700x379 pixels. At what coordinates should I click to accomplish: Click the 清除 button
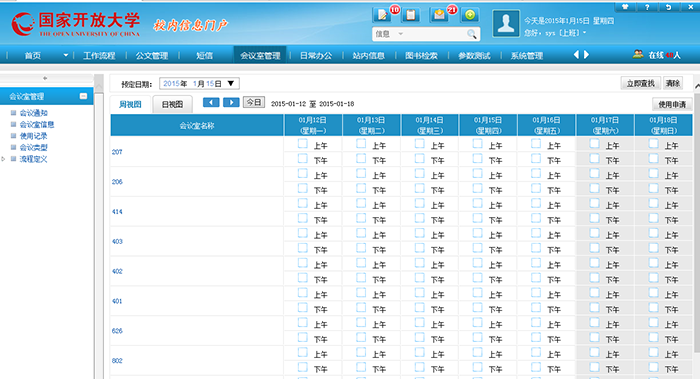pos(673,83)
